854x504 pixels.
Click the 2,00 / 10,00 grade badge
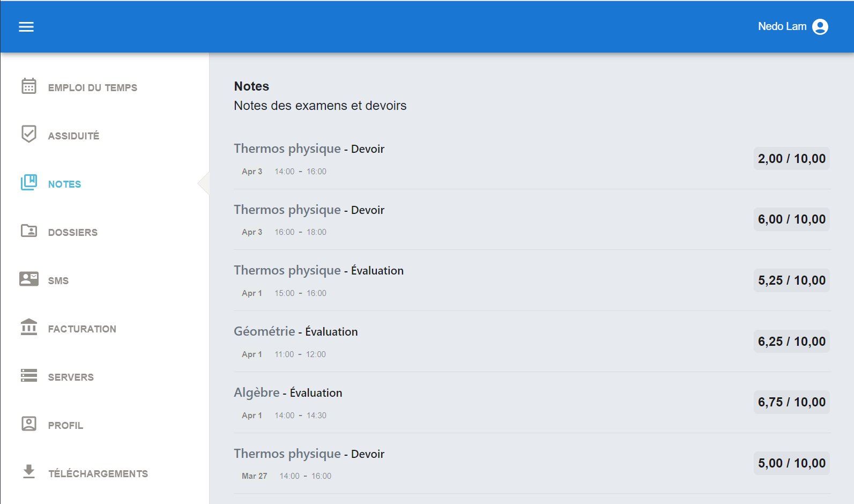(x=791, y=159)
